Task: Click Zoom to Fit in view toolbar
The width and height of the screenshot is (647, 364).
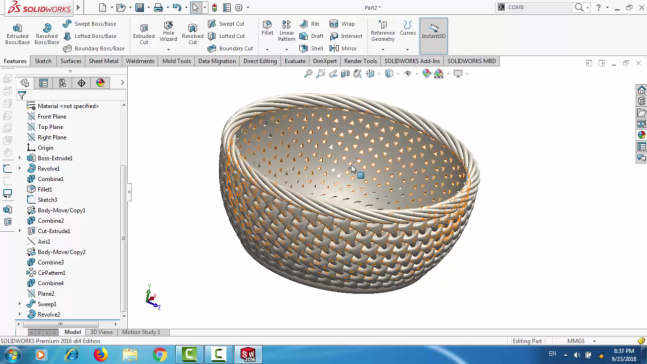Action: [x=308, y=73]
